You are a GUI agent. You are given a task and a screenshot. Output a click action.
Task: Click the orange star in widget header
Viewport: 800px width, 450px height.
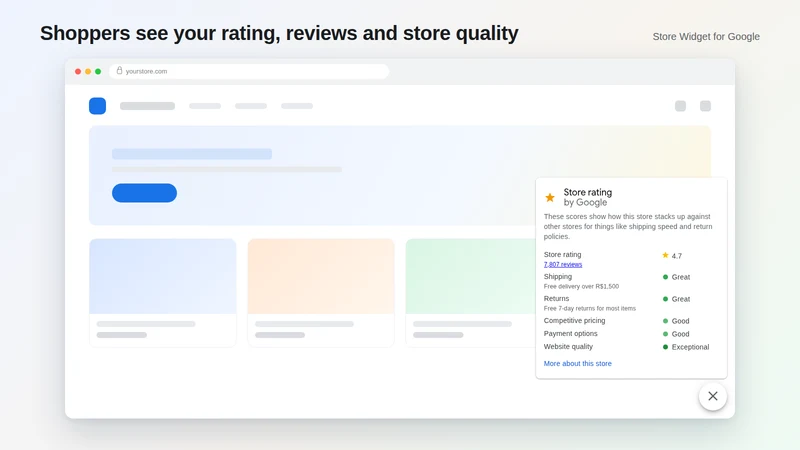549,197
